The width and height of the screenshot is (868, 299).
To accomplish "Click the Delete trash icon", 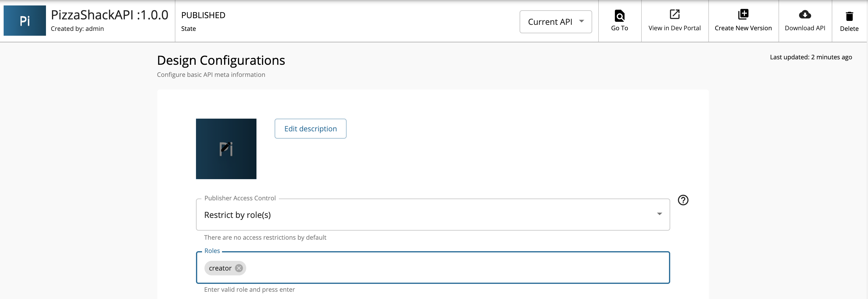I will click(849, 16).
